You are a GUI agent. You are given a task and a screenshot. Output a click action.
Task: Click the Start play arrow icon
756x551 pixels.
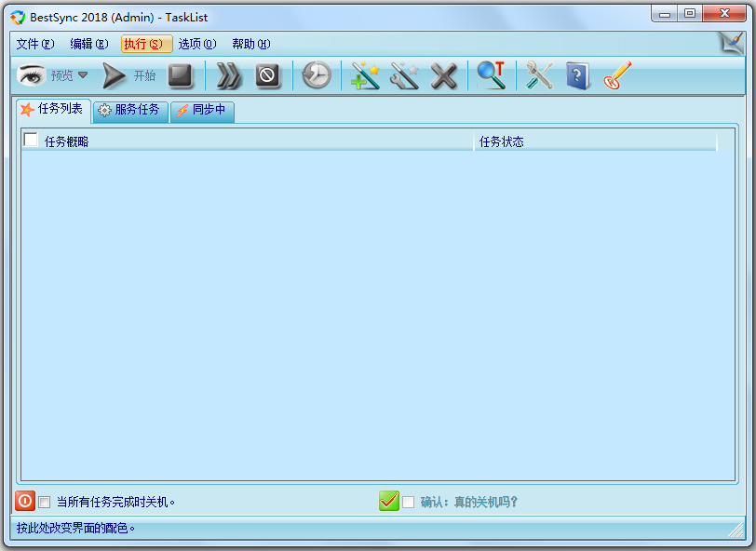[114, 75]
